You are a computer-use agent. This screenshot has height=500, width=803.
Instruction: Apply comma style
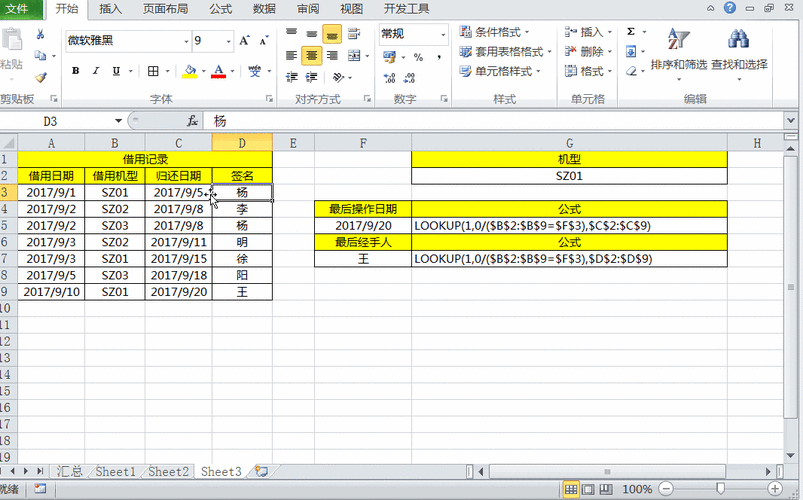[439, 57]
